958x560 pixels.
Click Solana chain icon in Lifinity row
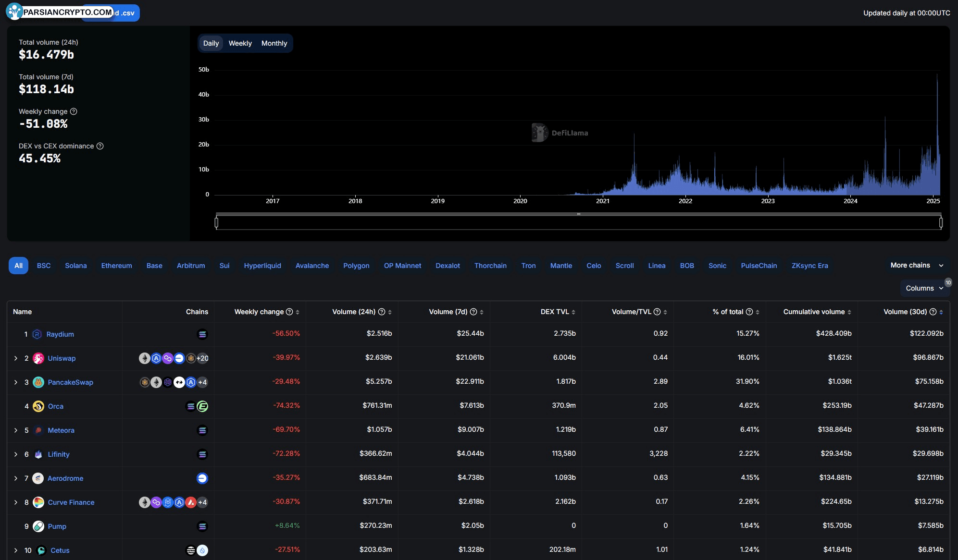202,454
